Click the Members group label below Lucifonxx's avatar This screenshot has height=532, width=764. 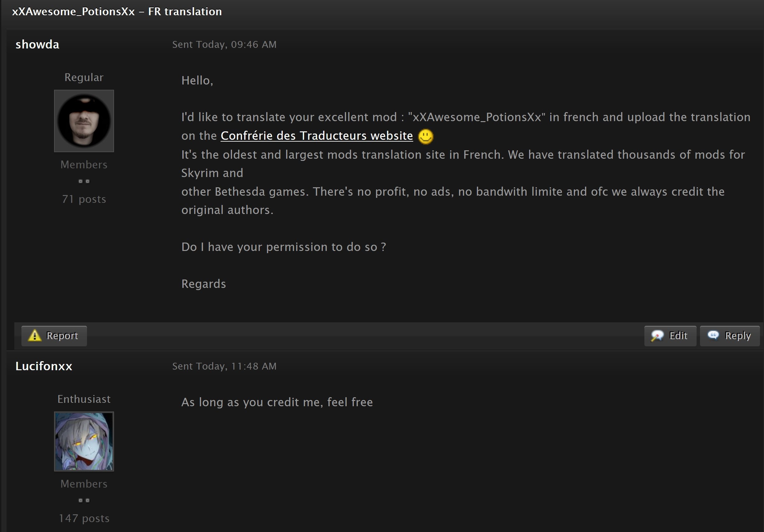[84, 484]
